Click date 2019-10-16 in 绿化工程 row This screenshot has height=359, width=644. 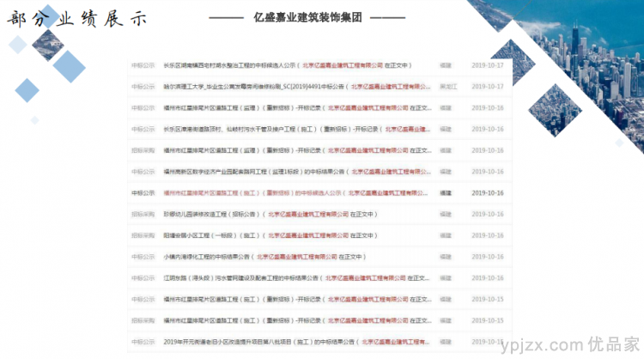(x=488, y=257)
